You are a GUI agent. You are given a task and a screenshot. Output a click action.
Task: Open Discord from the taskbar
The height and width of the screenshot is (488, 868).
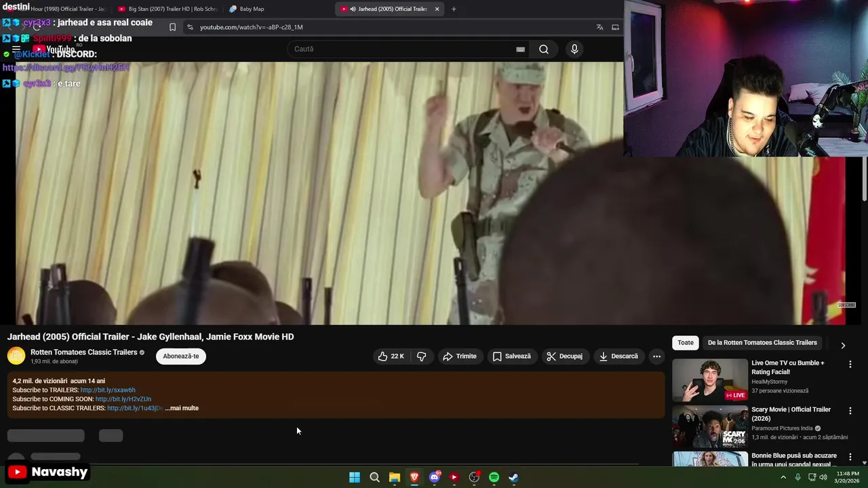click(435, 477)
